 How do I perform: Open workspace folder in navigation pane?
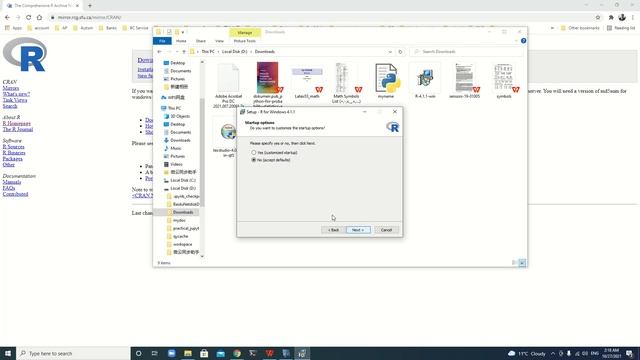click(182, 244)
